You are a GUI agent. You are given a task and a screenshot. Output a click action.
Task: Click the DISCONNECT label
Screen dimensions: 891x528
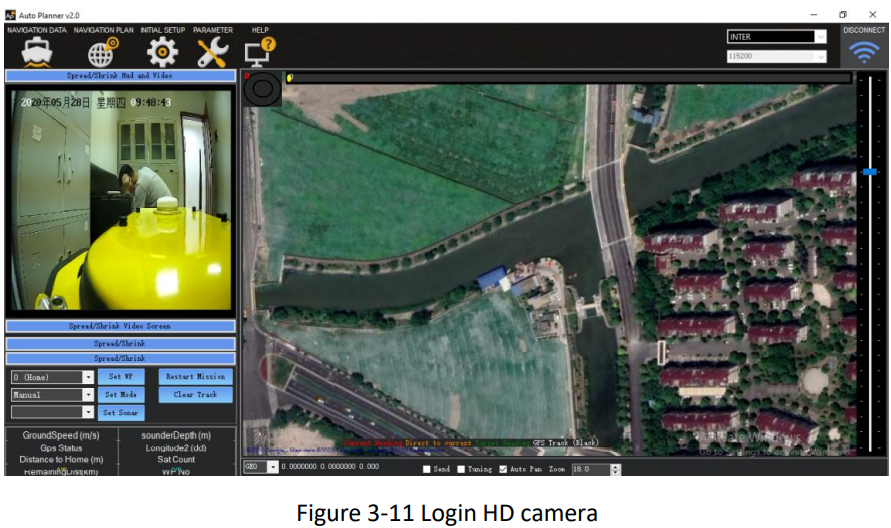864,30
